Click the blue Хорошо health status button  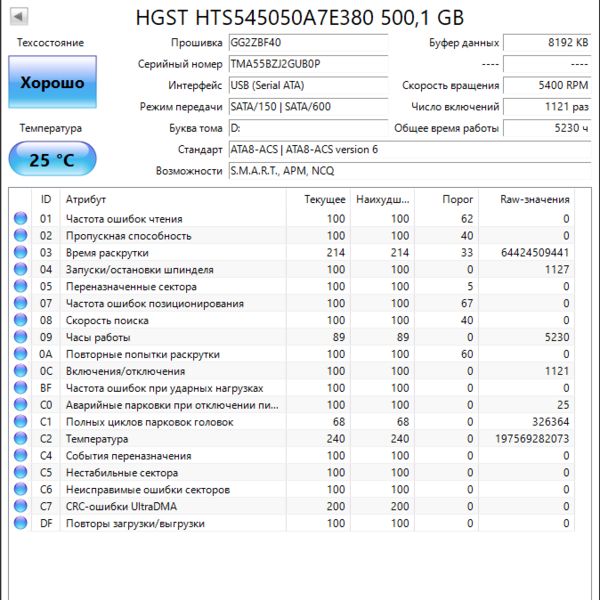[52, 82]
